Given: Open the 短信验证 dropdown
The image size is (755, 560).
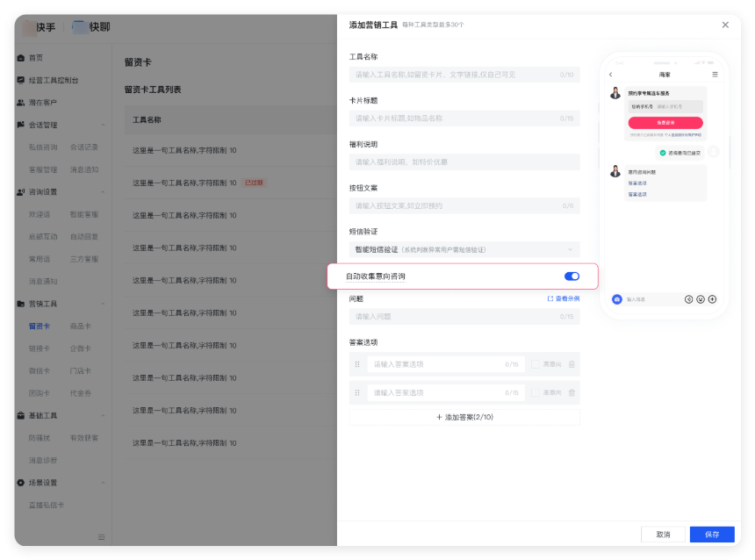Looking at the screenshot, I should pos(464,250).
